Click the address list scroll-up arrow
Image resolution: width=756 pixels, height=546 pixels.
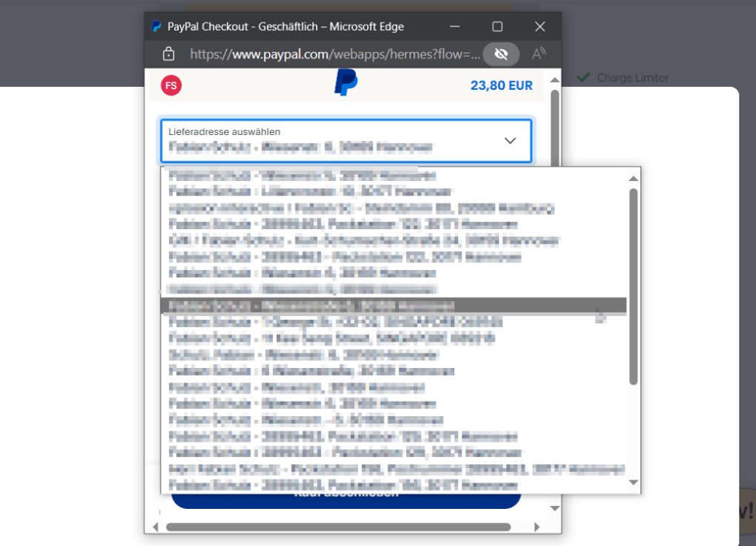(634, 179)
